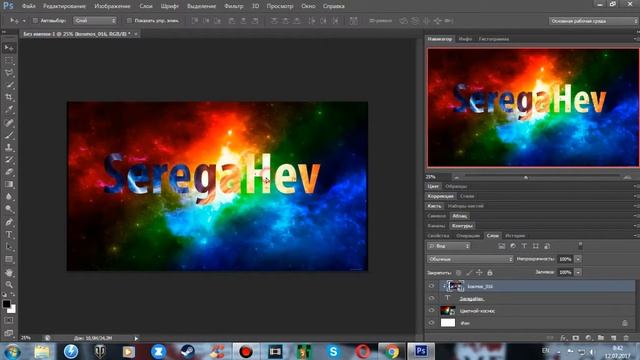640x360 pixels.
Task: Open status bar info arrow menu
Action: [x=136, y=338]
